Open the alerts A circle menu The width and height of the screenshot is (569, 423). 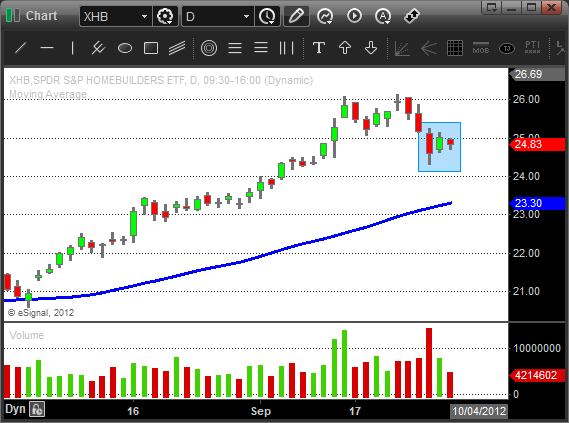[383, 16]
